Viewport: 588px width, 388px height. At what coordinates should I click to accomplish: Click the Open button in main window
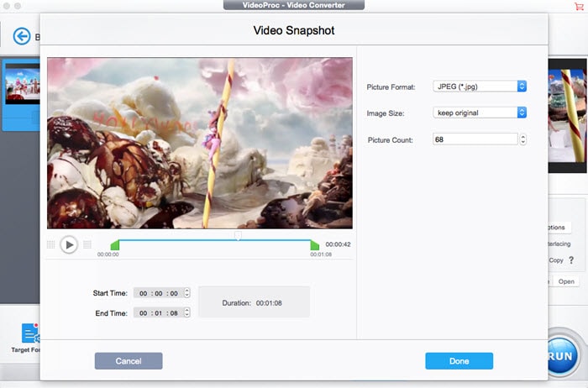pyautogui.click(x=566, y=281)
